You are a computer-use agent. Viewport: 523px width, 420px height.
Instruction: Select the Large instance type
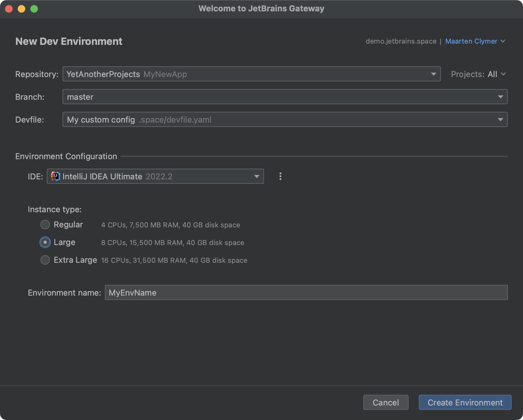pos(45,242)
